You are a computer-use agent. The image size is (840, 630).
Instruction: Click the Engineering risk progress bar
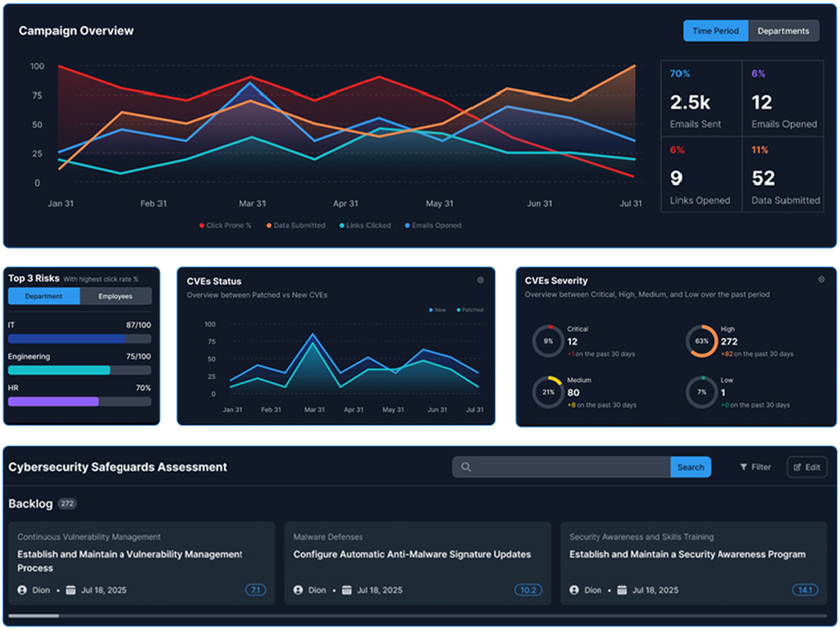(x=80, y=370)
